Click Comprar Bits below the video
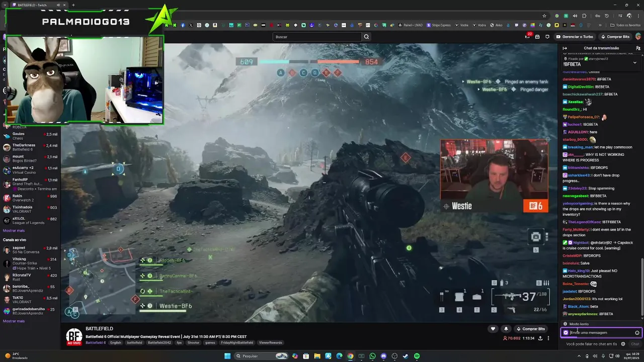 tap(531, 329)
